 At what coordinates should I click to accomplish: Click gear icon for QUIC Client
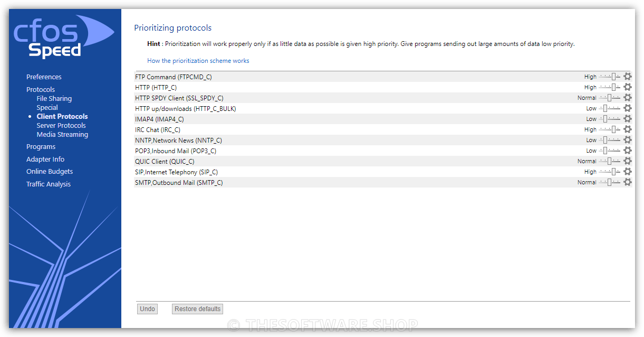point(627,161)
